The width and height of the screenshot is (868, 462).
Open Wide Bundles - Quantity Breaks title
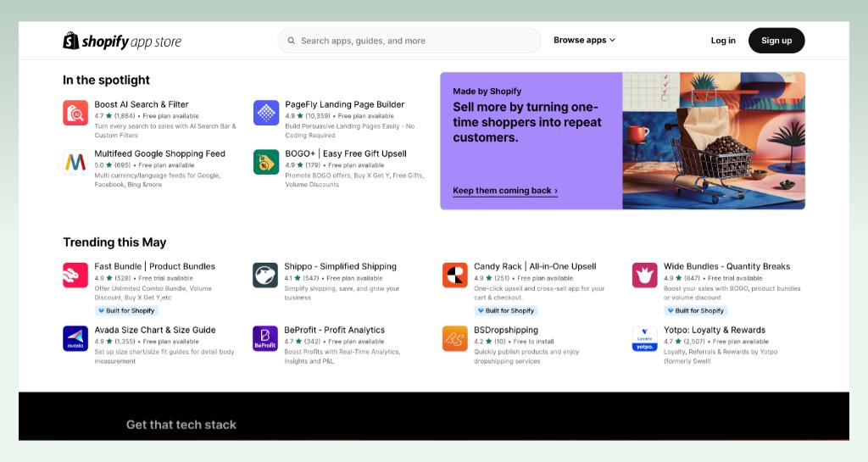tap(726, 266)
